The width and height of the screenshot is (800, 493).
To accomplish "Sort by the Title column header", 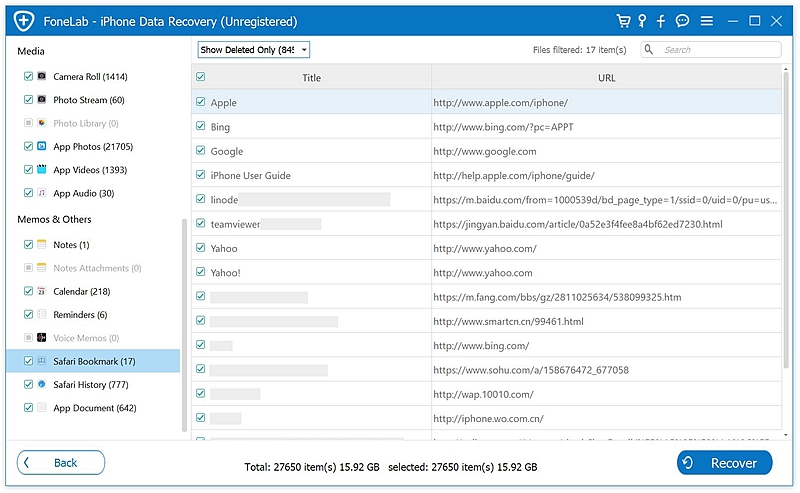I will (x=311, y=78).
